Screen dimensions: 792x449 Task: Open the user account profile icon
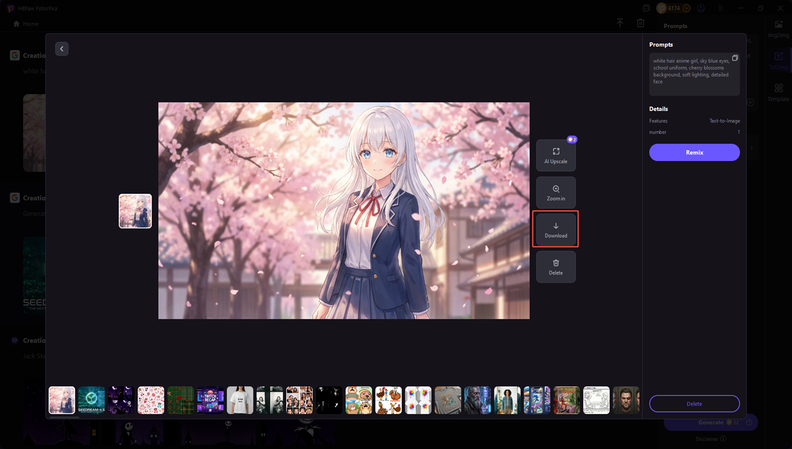pyautogui.click(x=701, y=8)
